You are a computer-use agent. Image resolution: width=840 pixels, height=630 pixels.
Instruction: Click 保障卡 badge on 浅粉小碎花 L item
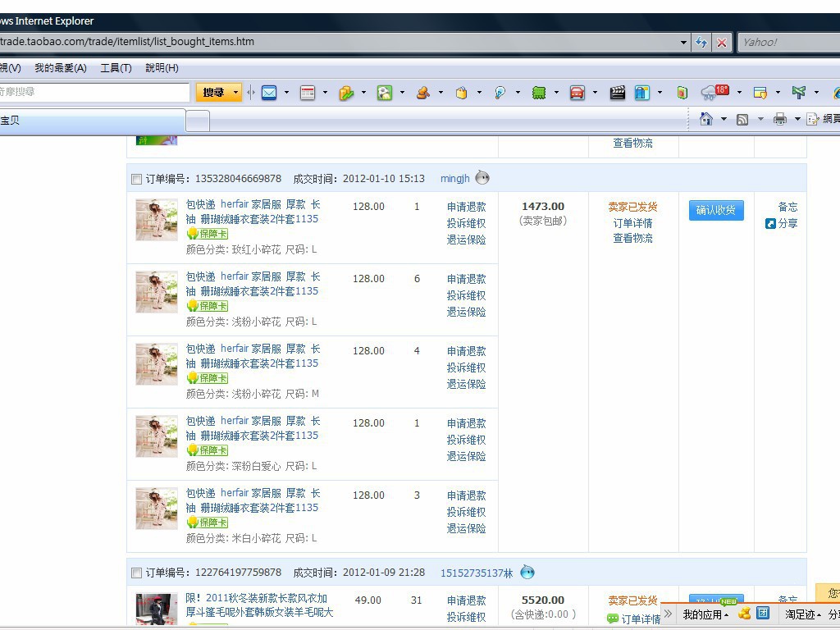click(x=208, y=306)
